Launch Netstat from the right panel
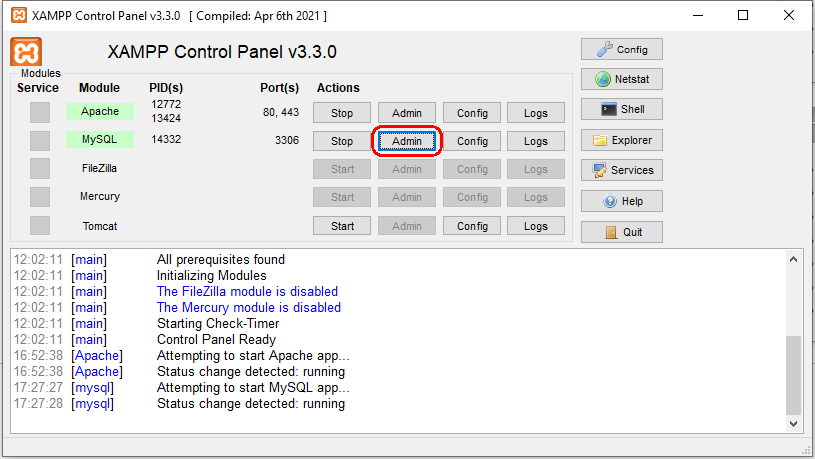The image size is (815, 459). point(621,79)
